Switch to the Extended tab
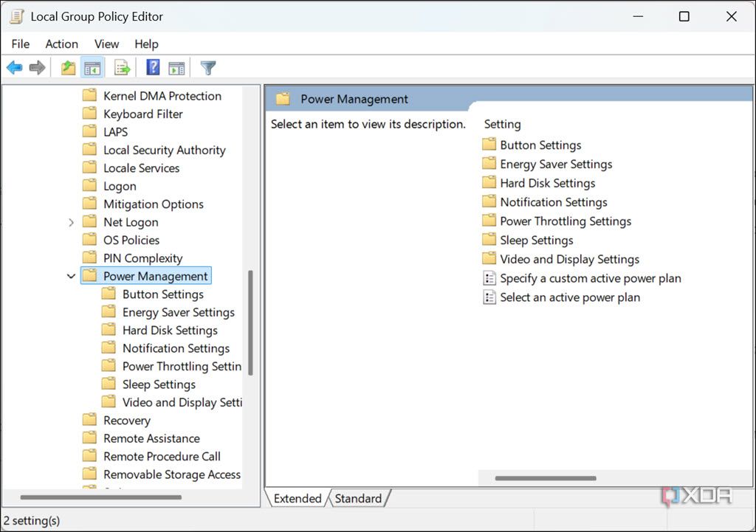 [x=298, y=498]
